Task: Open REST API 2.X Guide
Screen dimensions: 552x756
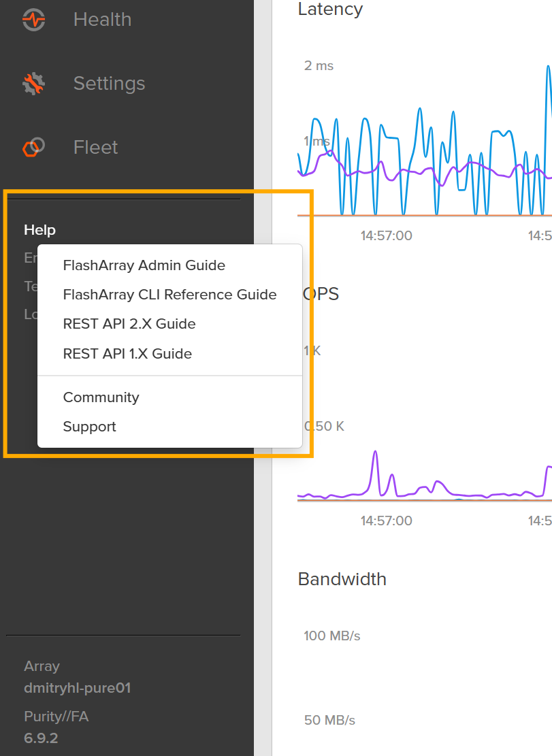Action: click(129, 324)
